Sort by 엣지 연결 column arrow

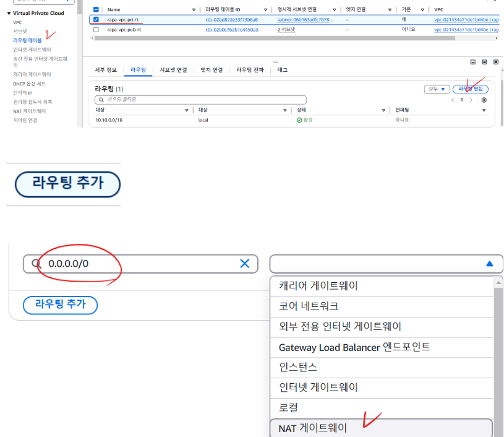click(x=390, y=10)
